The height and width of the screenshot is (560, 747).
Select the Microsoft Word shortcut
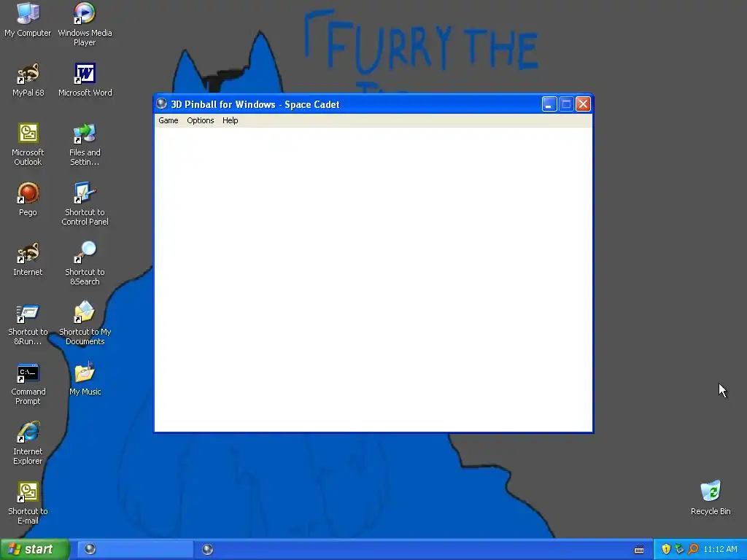point(85,80)
